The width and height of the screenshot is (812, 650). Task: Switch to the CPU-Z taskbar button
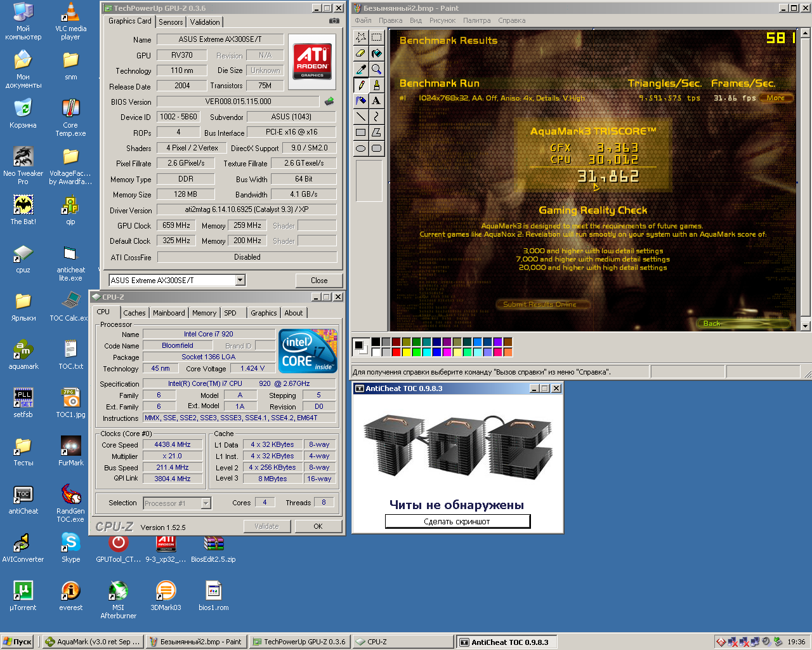click(x=403, y=642)
